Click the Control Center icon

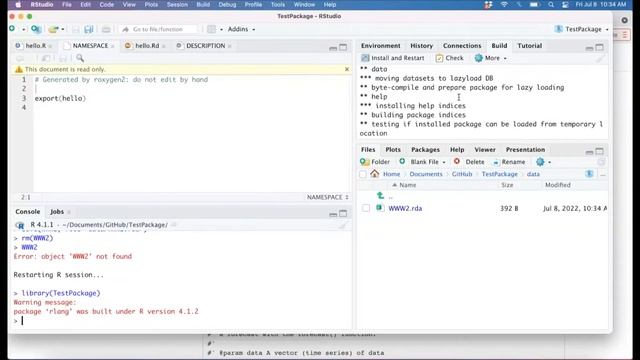click(565, 5)
